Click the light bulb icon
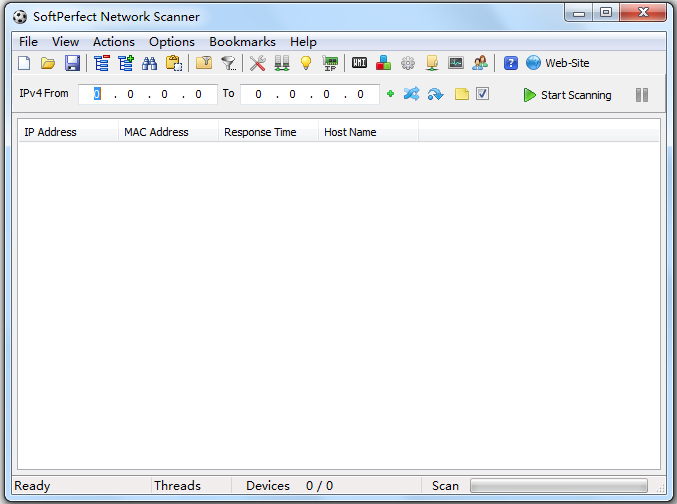 [x=306, y=63]
